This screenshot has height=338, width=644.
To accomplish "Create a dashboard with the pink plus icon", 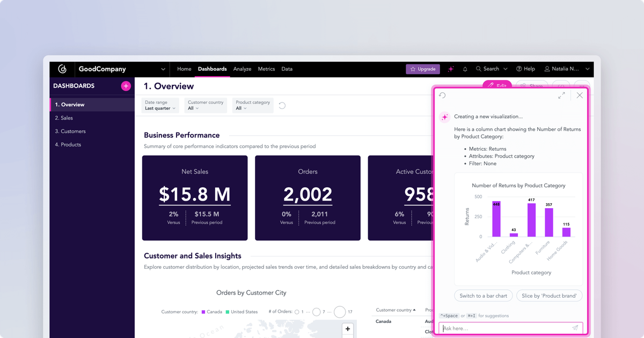I will pos(125,86).
